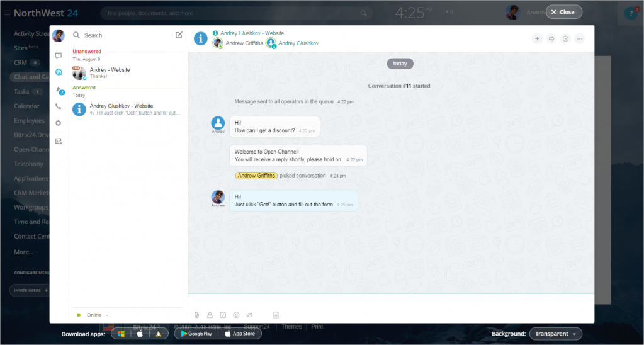Forward conversation with the arrow icon

[x=551, y=38]
